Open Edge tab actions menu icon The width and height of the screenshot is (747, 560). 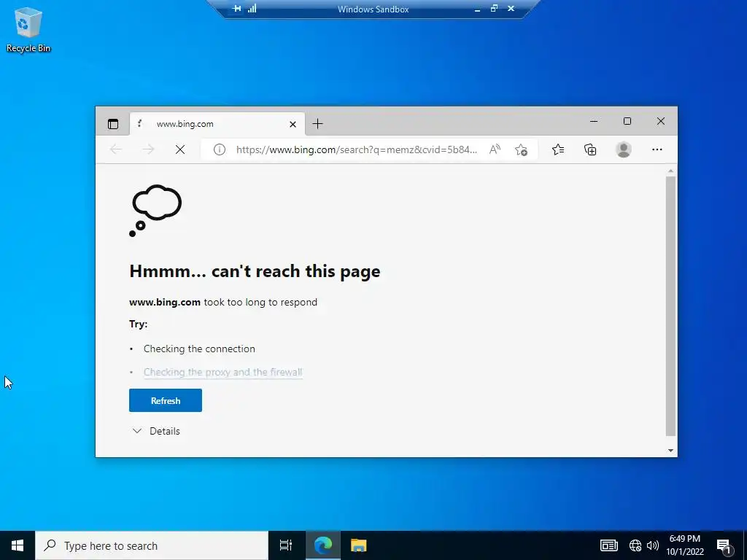(x=113, y=124)
